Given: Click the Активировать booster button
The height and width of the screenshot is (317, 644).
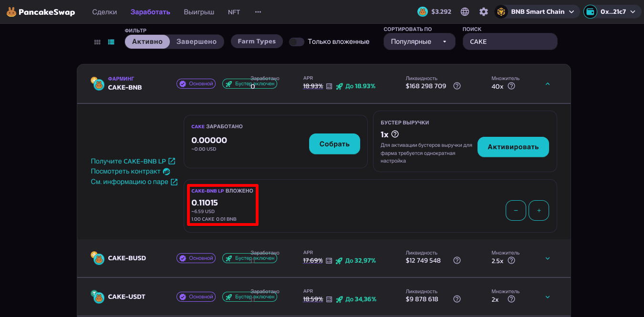Looking at the screenshot, I should tap(513, 147).
